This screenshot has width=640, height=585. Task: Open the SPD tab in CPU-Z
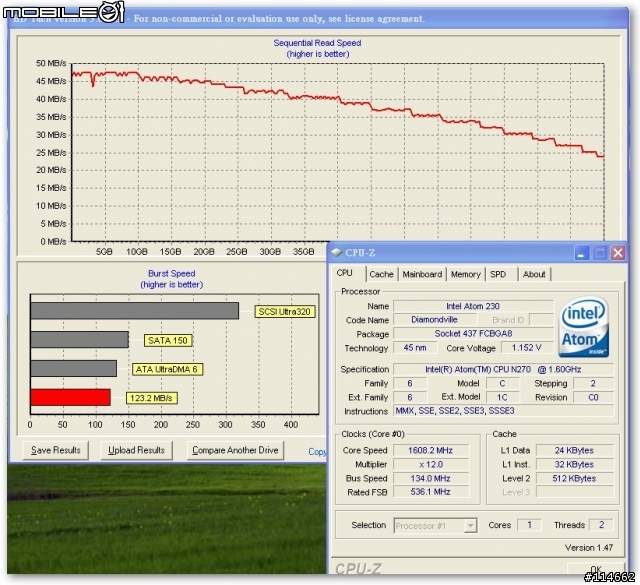(x=498, y=274)
